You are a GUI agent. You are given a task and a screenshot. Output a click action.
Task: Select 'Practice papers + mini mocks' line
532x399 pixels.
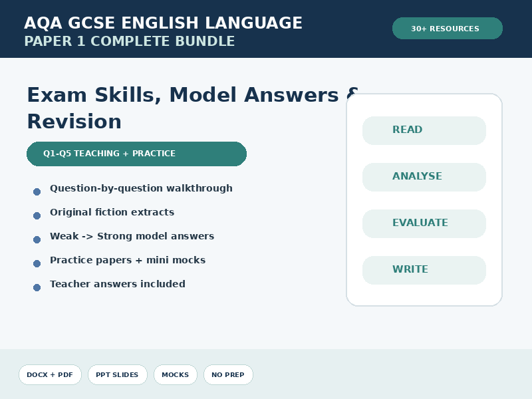128,260
